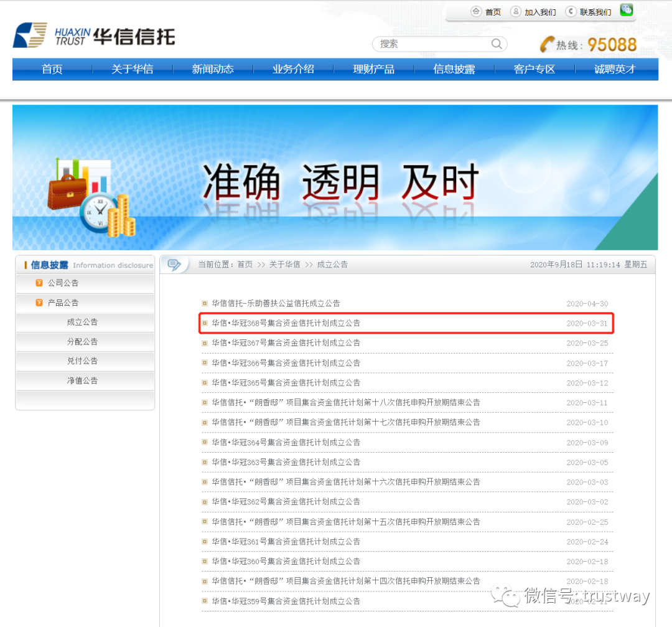Click the Huaxin Trust logo
This screenshot has width=672, height=627.
click(94, 35)
